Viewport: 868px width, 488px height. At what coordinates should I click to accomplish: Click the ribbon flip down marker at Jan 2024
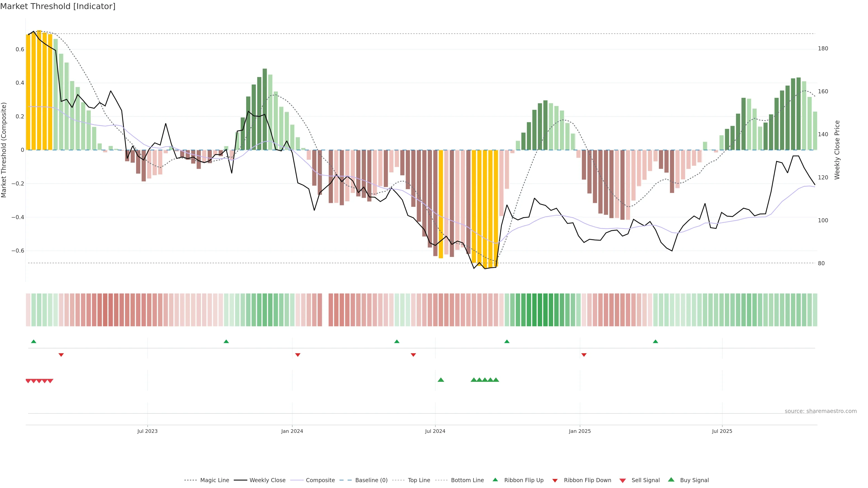(x=297, y=355)
